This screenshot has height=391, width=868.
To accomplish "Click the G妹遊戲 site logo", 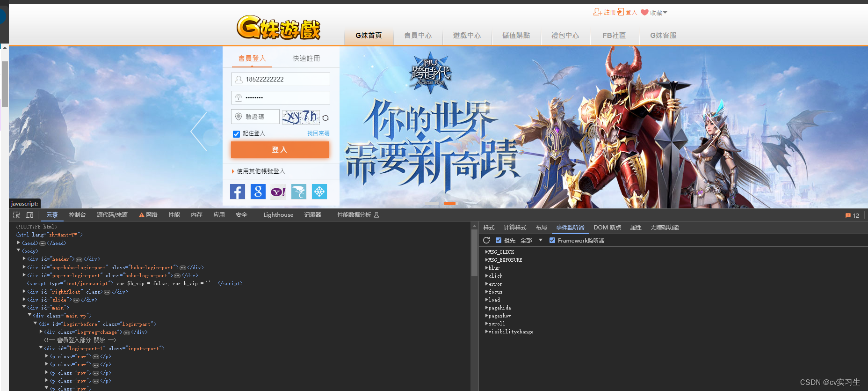I will pyautogui.click(x=278, y=27).
